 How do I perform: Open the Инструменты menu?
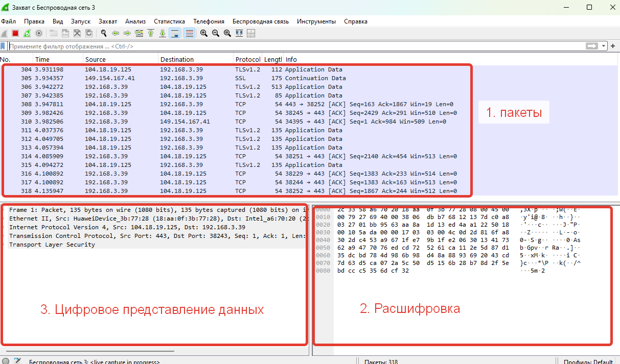click(x=316, y=21)
